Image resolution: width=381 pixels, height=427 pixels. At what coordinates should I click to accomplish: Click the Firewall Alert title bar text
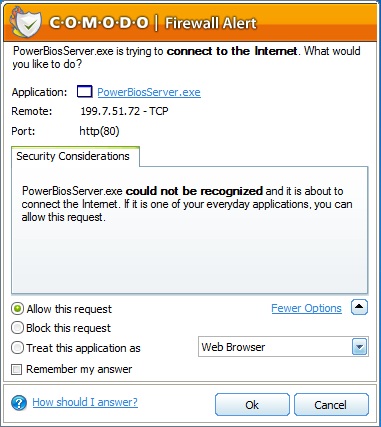click(211, 23)
